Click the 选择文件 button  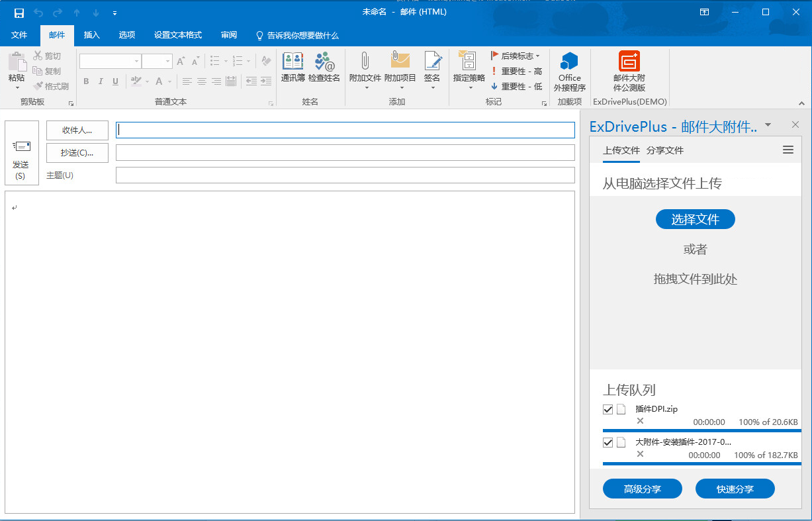pyautogui.click(x=695, y=220)
